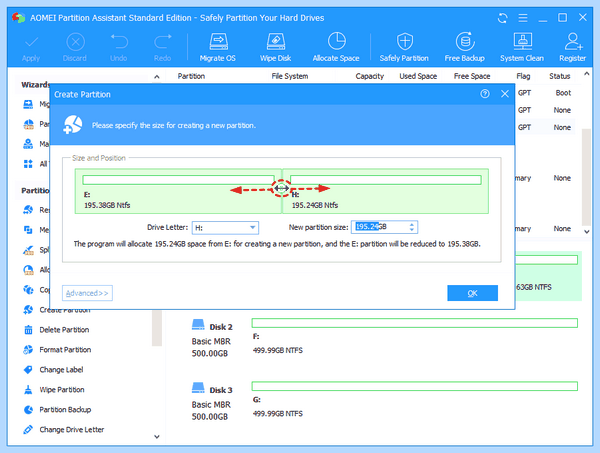The width and height of the screenshot is (600, 453).
Task: Open the System Clean tool
Action: coord(522,47)
